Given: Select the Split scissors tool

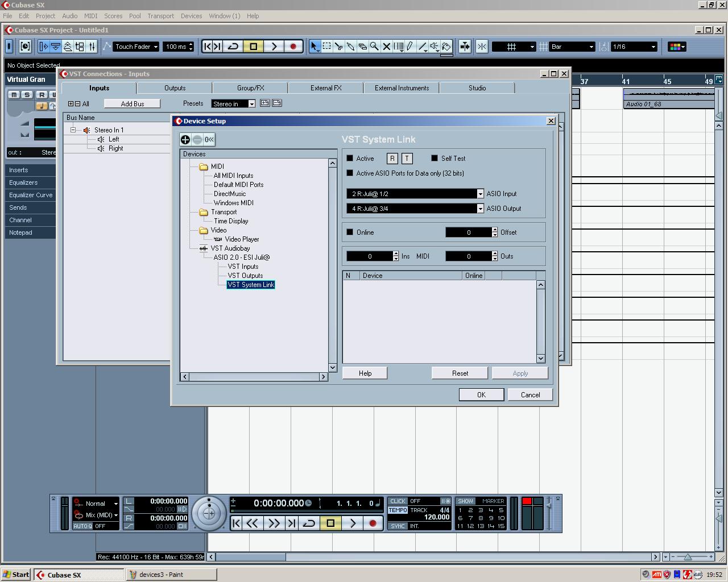Looking at the screenshot, I should click(x=339, y=47).
